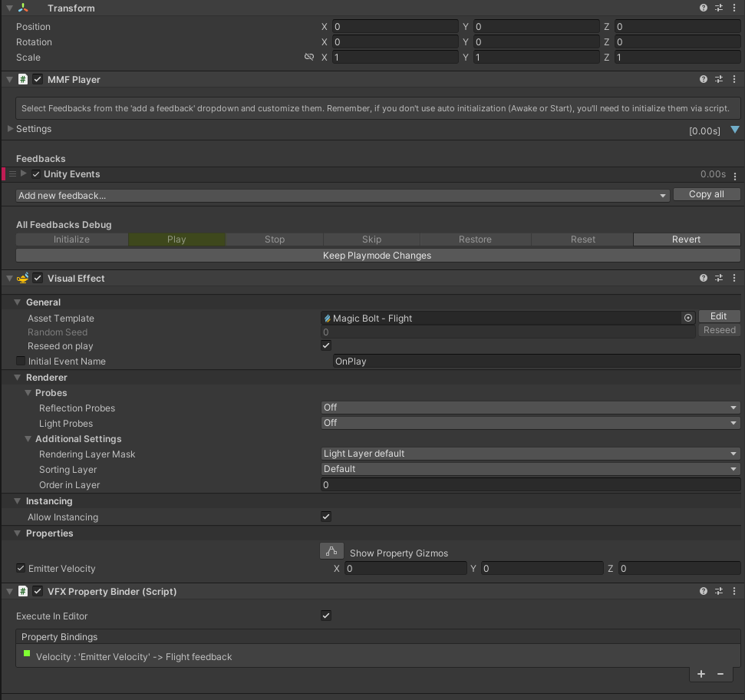Screen dimensions: 745x700
Task: Open Light Probes dropdown
Action: (x=530, y=422)
